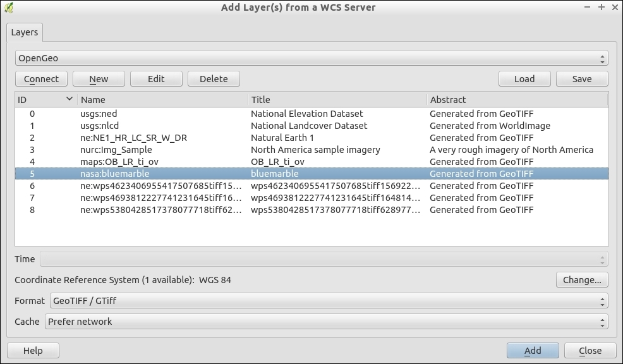Sort layers by the ID column header
This screenshot has height=364, width=623.
pyautogui.click(x=44, y=99)
